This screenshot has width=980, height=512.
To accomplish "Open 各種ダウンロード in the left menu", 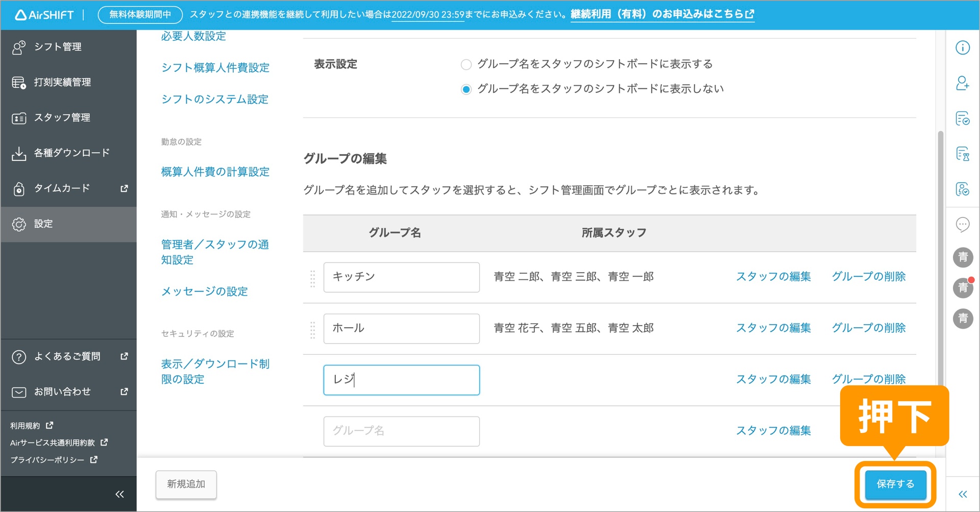I will 71,153.
